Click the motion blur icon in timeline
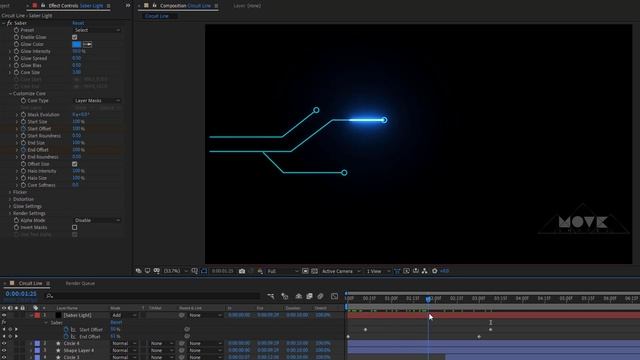This screenshot has height=360, width=640. coord(320,296)
